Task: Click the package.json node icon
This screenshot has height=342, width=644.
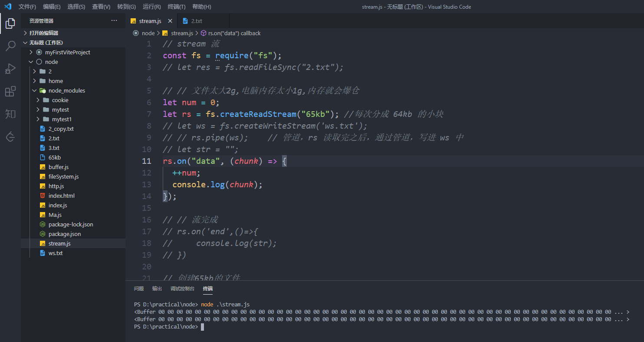Action: [43, 234]
